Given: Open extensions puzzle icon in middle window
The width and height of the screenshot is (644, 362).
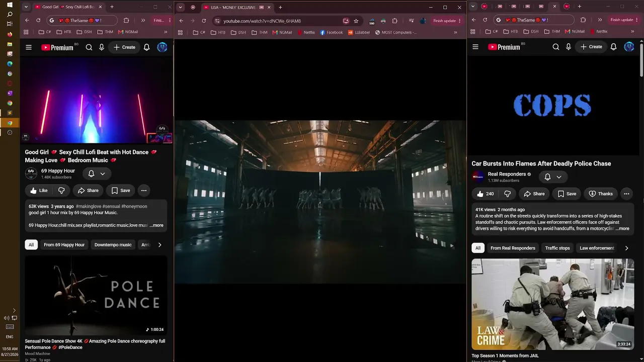Looking at the screenshot, I should 395,21.
